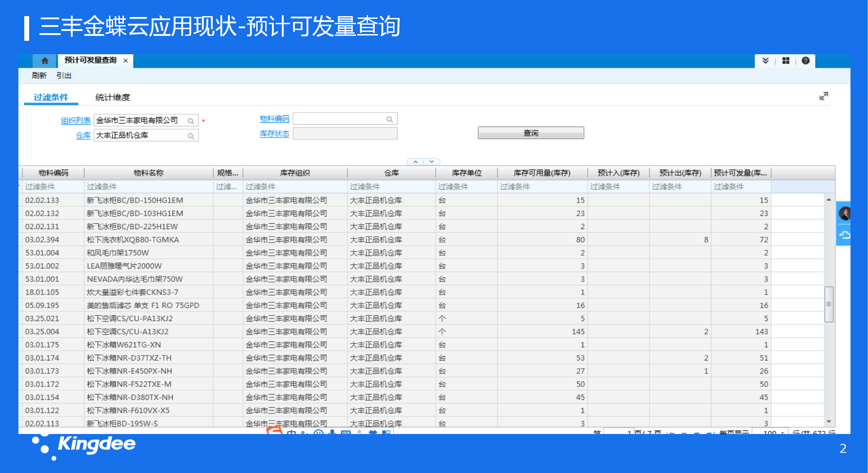Focus the filter box under 库存组织 column
The height and width of the screenshot is (473, 868).
(x=295, y=187)
